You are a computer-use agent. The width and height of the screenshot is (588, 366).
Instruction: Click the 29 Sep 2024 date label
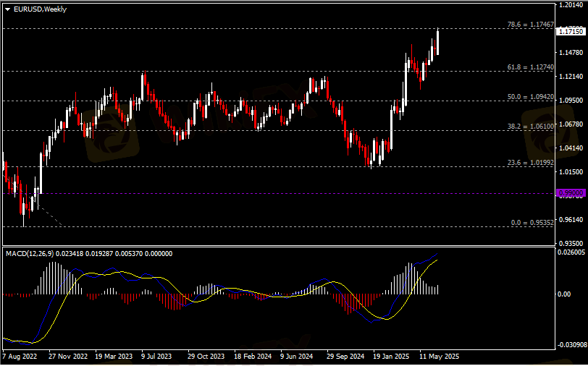pyautogui.click(x=344, y=357)
